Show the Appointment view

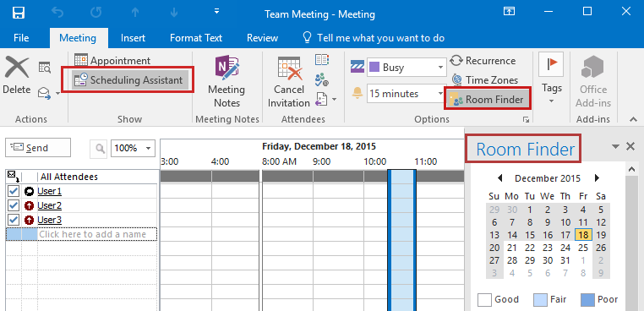coord(112,61)
